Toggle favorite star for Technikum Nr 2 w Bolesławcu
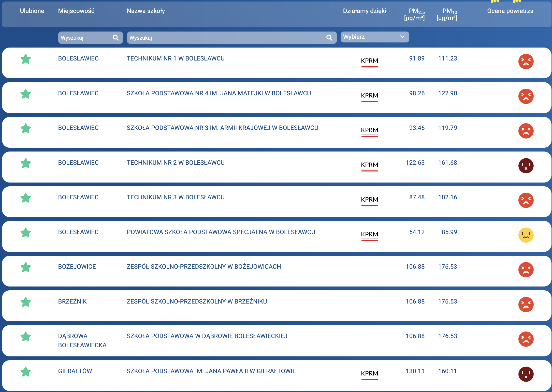 click(26, 163)
